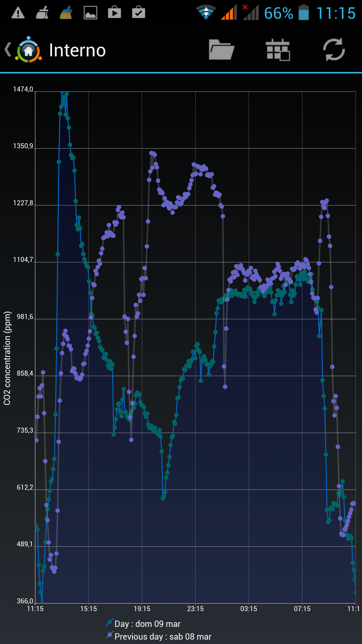Viewport: 362px width, 644px height.
Task: Tap the 23:15 x-axis time label
Action: click(195, 609)
